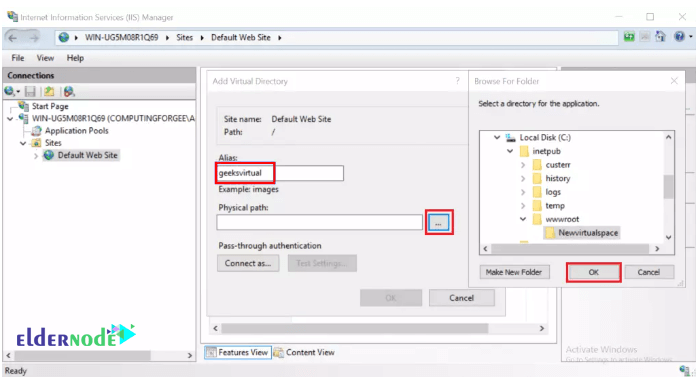The image size is (696, 377).
Task: Collapse the WIN-UG5M08R1Q69 server node
Action: click(x=10, y=119)
